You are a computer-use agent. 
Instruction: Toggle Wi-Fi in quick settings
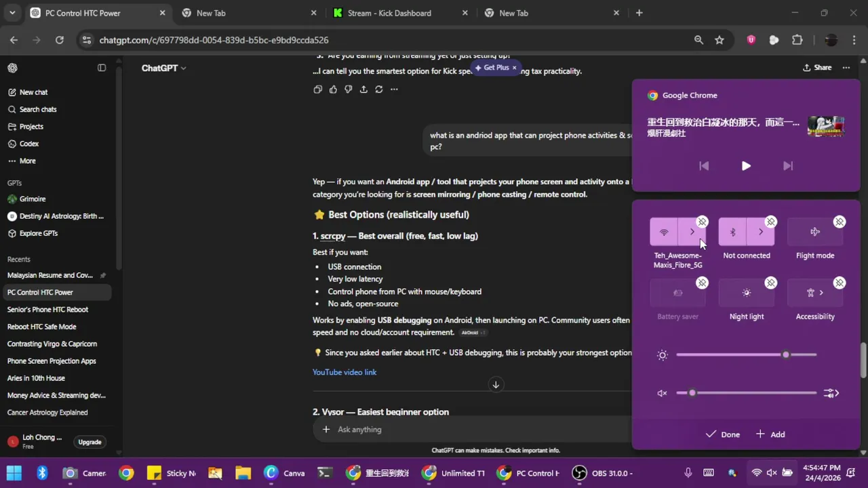coord(664,232)
